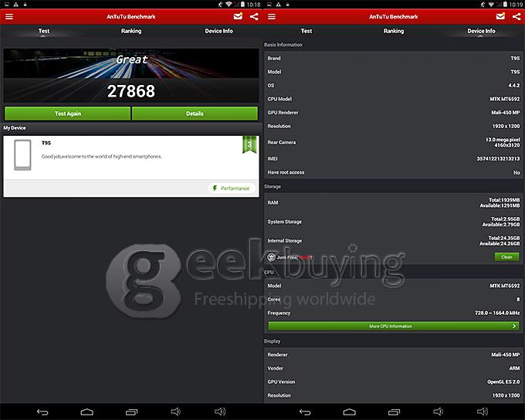Tap the Frequency 728.0 ~ 1664.0 MHz row
The height and width of the screenshot is (420, 525).
point(394,313)
